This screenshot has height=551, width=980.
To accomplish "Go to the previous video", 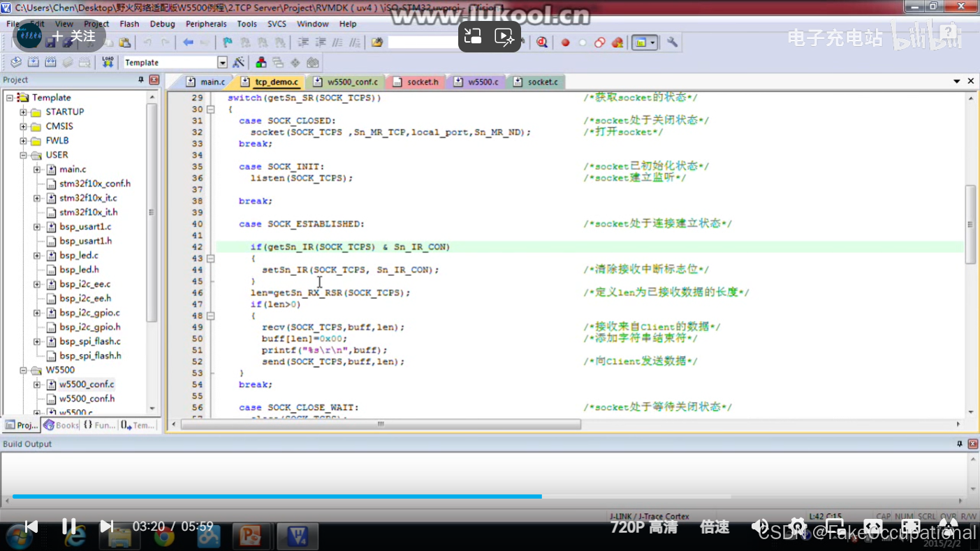I will (31, 526).
